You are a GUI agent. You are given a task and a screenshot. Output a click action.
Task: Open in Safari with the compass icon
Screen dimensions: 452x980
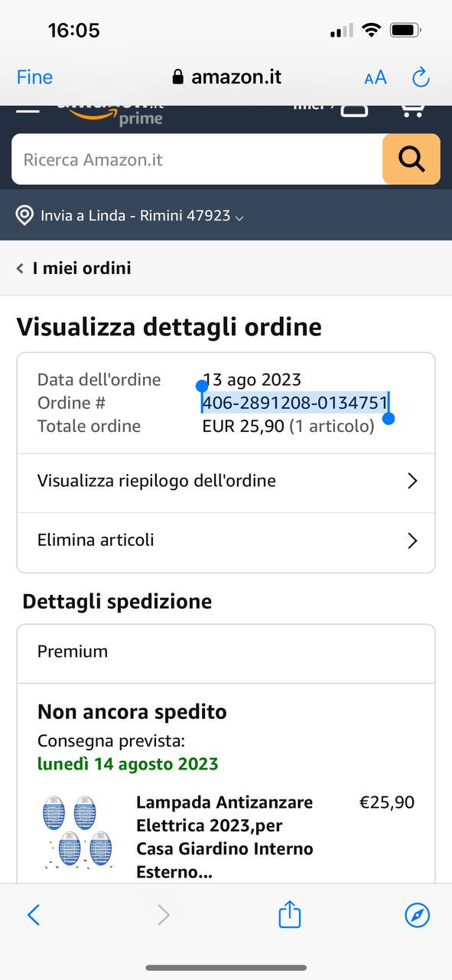417,914
